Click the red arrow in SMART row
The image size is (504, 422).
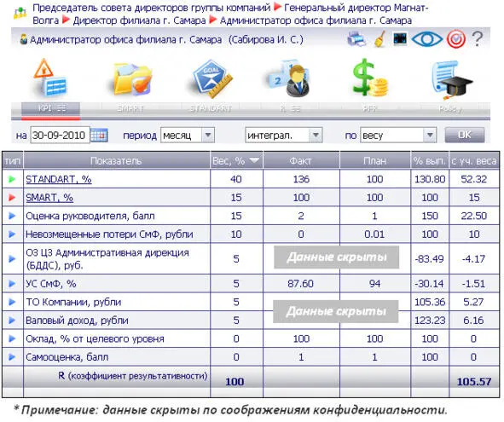[12, 197]
